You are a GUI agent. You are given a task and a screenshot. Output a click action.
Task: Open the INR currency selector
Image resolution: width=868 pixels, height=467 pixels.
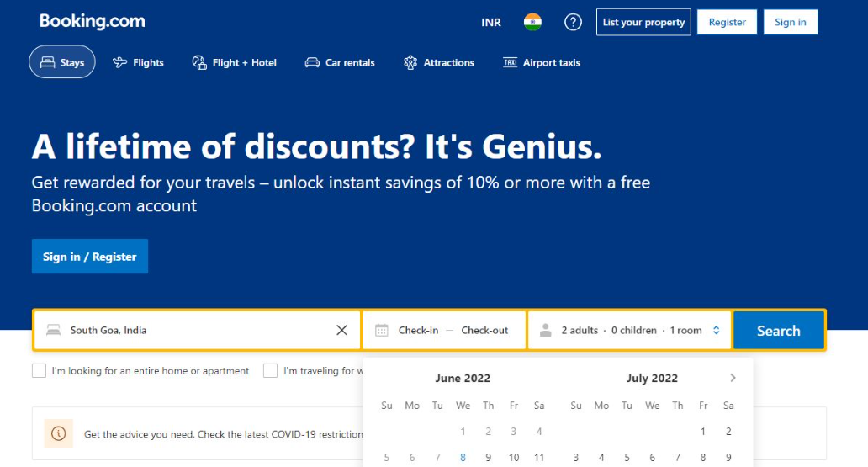(491, 22)
